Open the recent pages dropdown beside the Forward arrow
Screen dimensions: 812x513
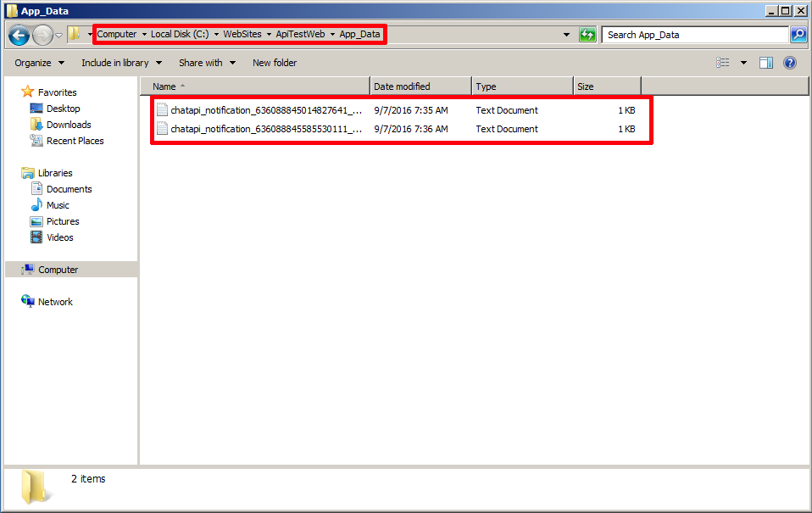click(x=58, y=36)
